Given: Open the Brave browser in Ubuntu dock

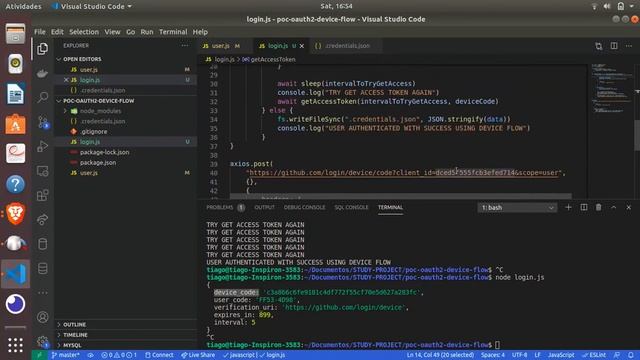Looking at the screenshot, I should pyautogui.click(x=15, y=213).
